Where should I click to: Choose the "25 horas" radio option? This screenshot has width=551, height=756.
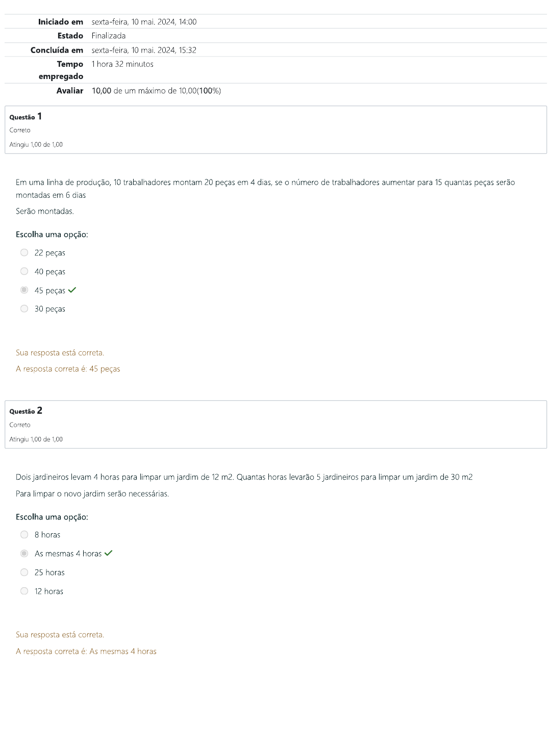[x=24, y=572]
